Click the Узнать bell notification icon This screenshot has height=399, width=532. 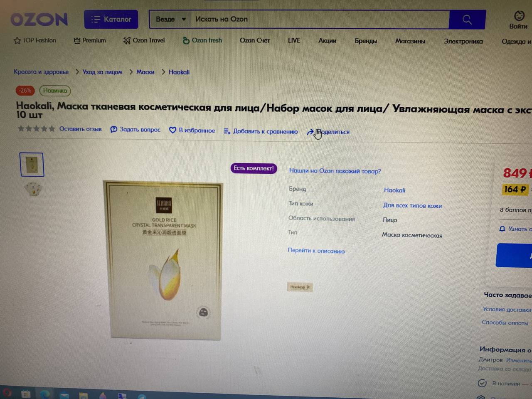pos(502,229)
